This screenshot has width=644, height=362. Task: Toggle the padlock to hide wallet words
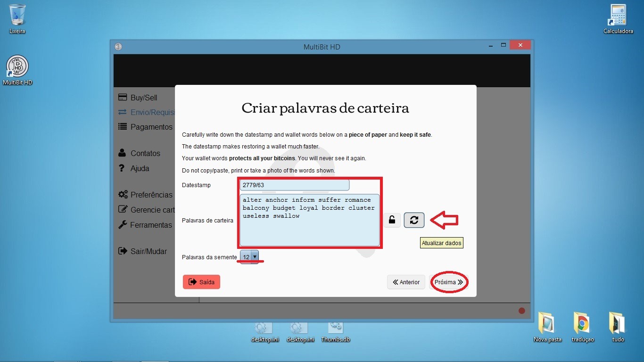pos(392,220)
